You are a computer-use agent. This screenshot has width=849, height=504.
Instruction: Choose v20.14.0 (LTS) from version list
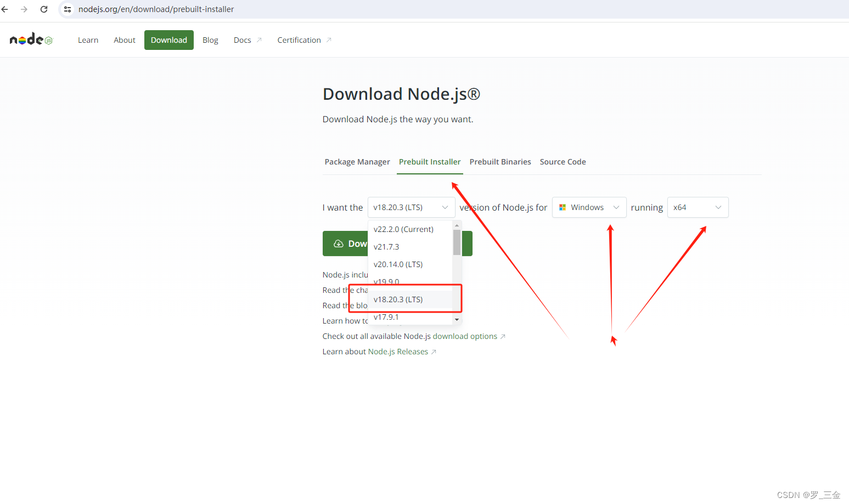tap(410, 264)
